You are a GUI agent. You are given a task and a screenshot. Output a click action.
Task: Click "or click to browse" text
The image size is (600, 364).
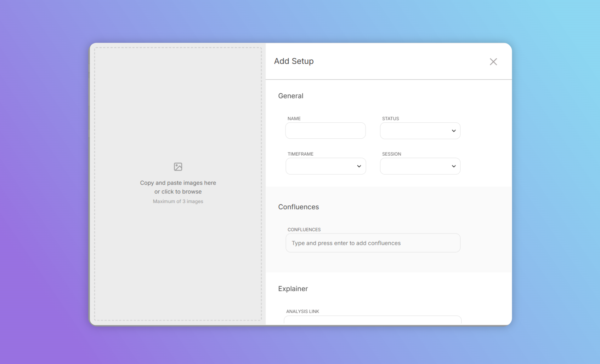click(178, 192)
